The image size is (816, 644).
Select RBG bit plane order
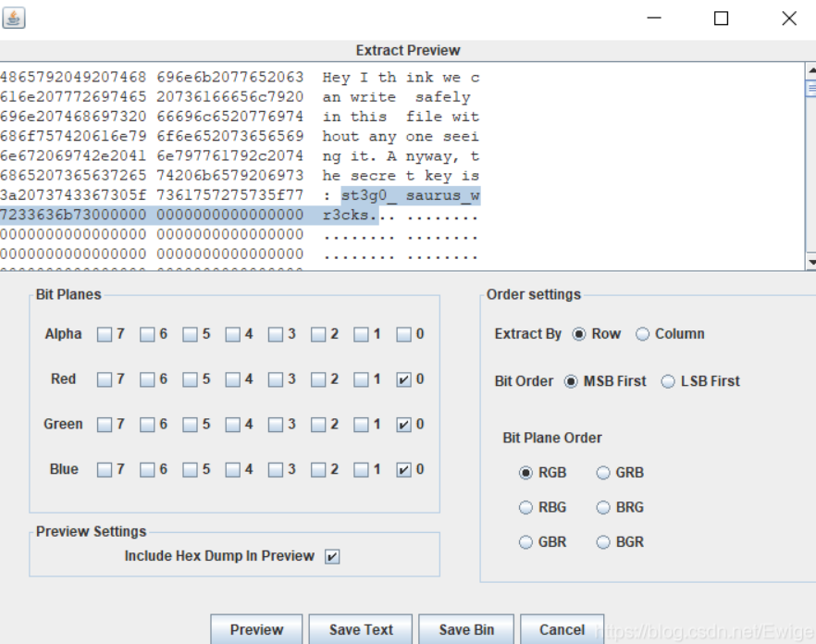[525, 508]
